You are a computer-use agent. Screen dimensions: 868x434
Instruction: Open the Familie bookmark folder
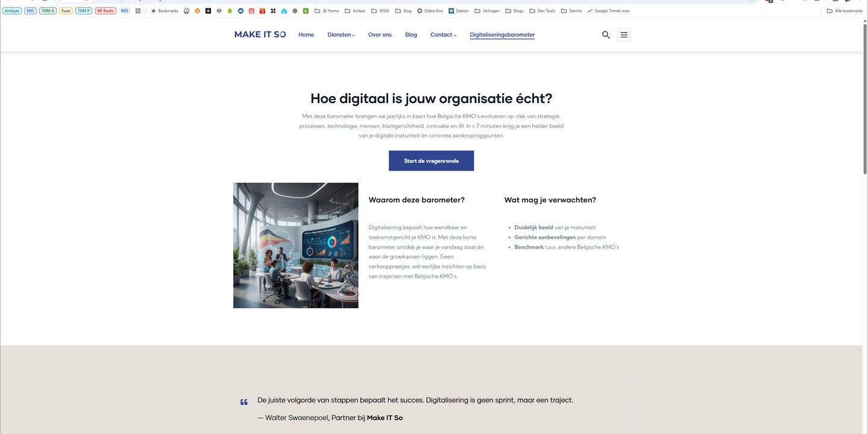(x=571, y=11)
